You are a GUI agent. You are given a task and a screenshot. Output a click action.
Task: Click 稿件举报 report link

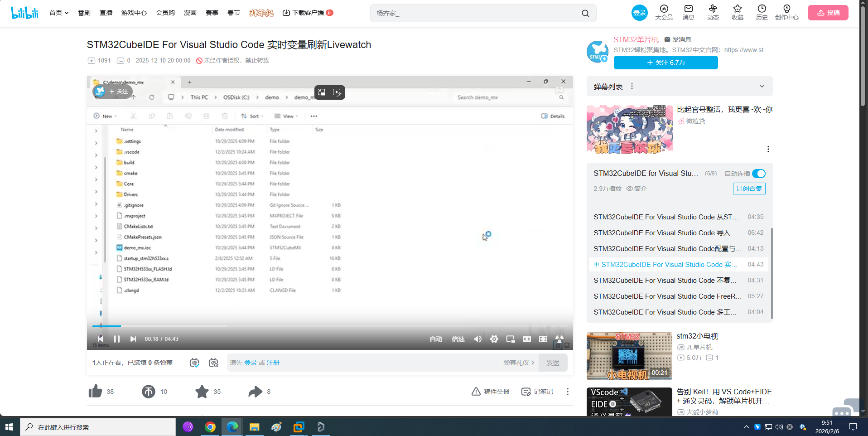click(491, 392)
